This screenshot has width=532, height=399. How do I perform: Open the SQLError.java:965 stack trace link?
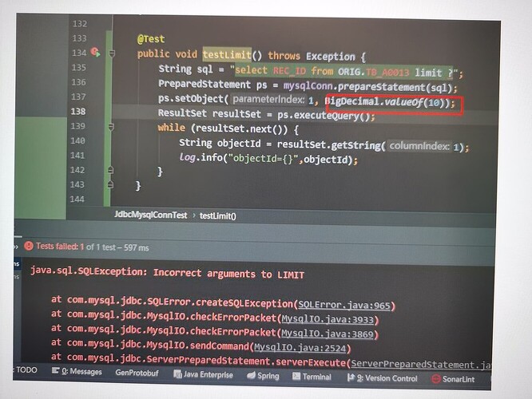point(344,305)
